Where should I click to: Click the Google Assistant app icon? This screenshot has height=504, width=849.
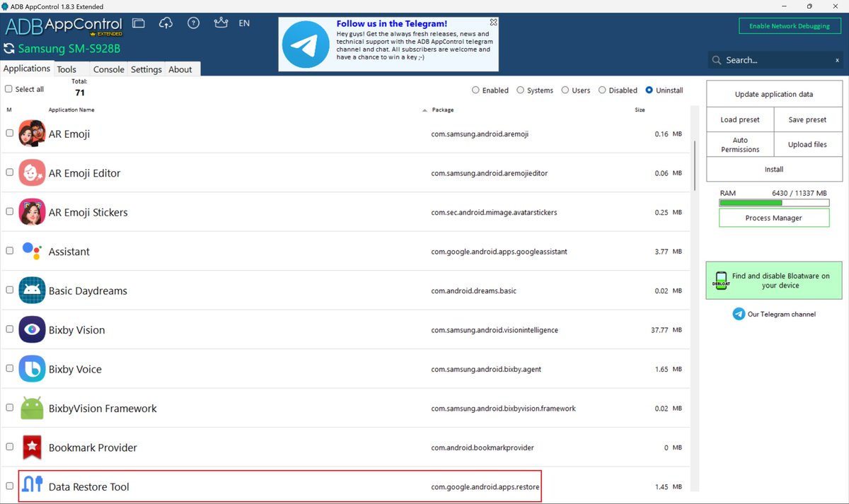[32, 251]
